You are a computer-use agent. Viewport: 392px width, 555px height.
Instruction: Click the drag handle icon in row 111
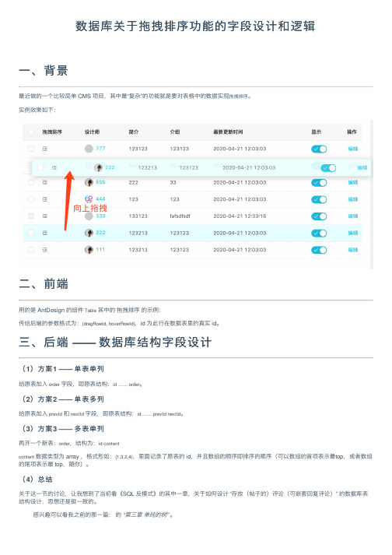pos(45,250)
